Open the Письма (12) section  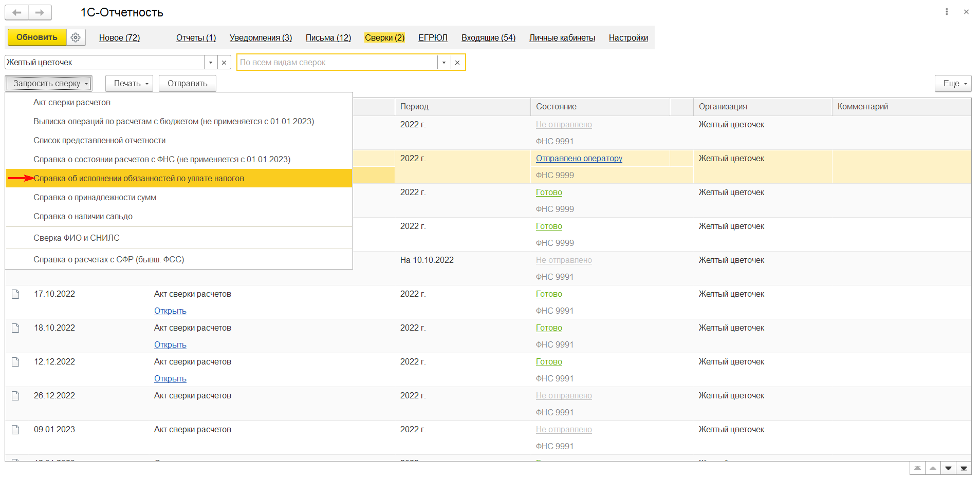[328, 37]
